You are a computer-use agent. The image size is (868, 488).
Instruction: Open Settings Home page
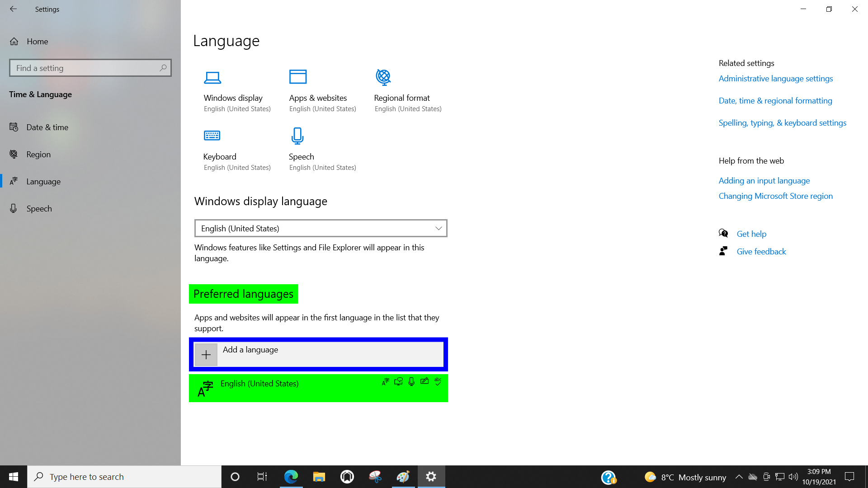pyautogui.click(x=29, y=42)
